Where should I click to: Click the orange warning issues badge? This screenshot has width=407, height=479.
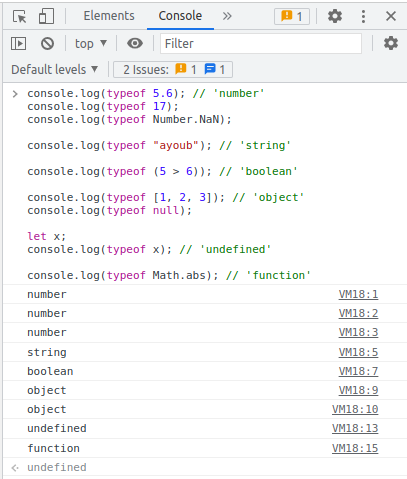(x=292, y=16)
